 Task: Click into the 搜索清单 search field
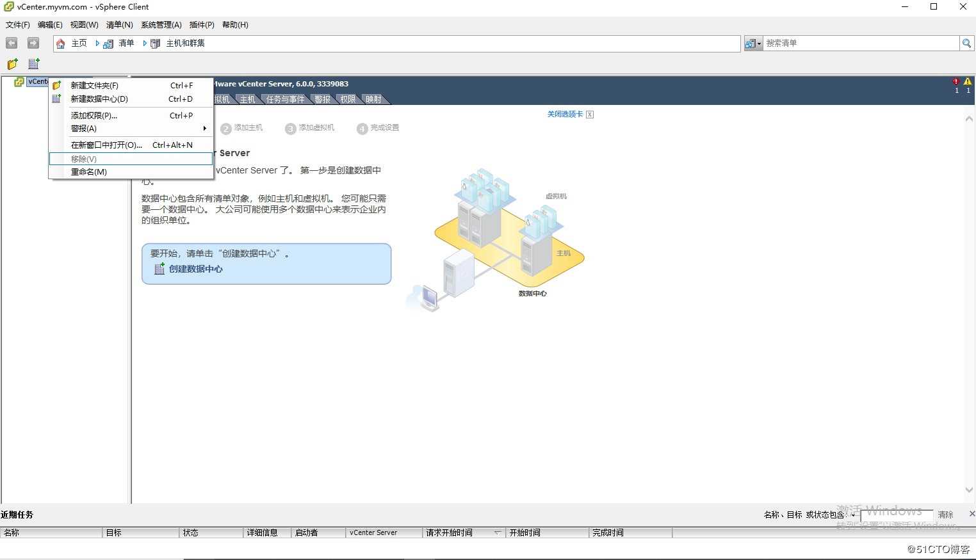click(861, 44)
